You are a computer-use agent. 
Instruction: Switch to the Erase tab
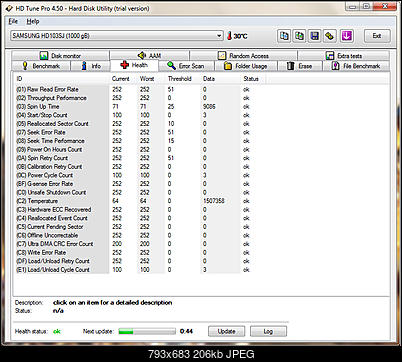299,66
